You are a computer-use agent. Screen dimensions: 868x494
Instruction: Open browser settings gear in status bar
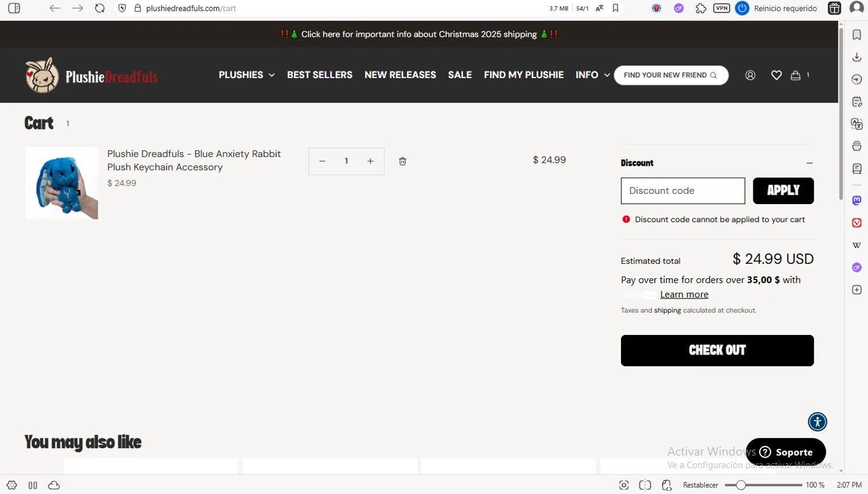12,485
